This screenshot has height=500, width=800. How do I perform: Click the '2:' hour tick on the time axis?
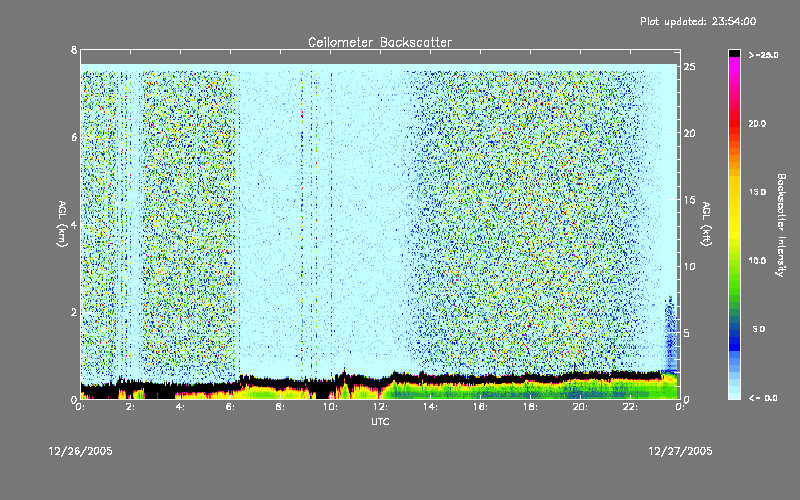pyautogui.click(x=131, y=407)
